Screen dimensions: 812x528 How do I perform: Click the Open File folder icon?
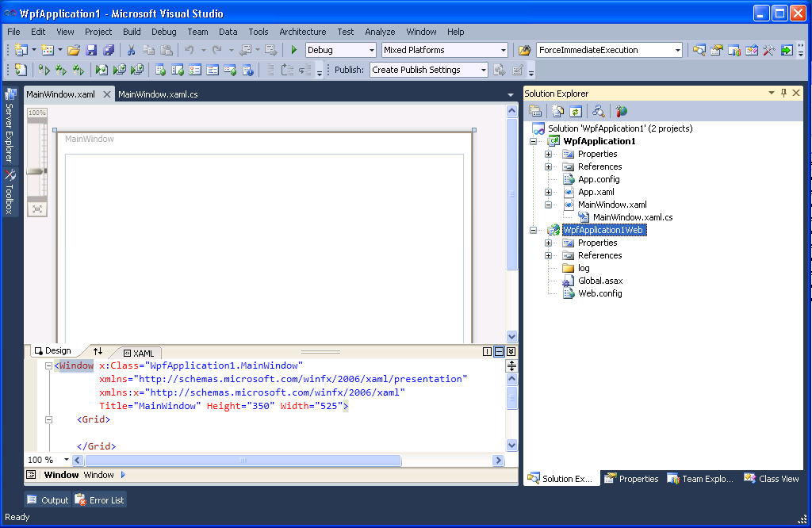74,50
